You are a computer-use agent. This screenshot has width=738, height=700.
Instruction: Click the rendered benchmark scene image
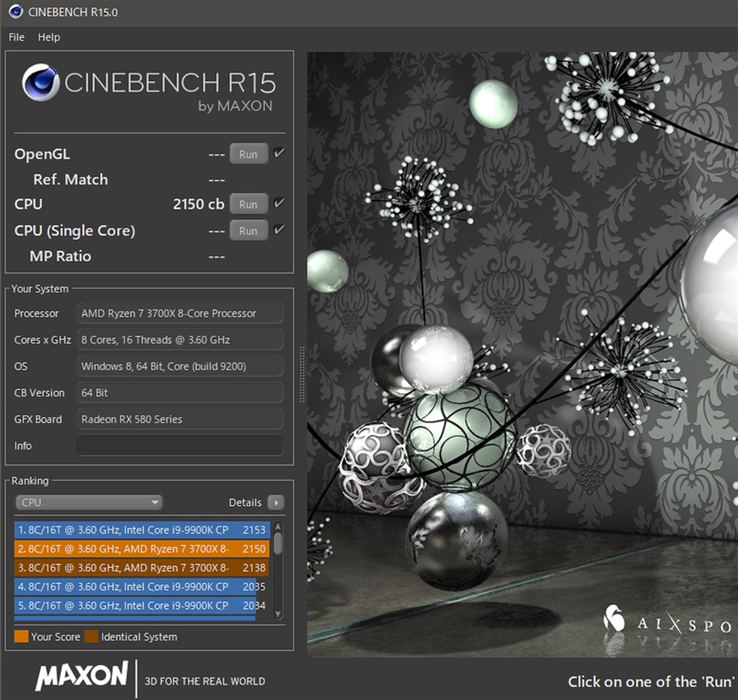(523, 355)
